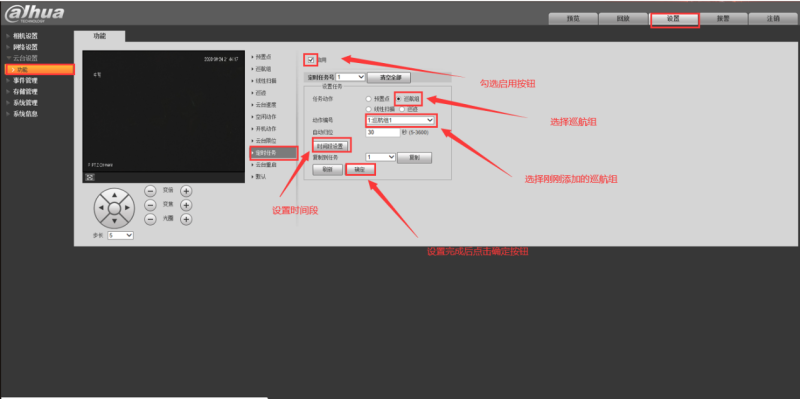Screen dimensions: 800x399
Task: Click the focus (变焦) plus button
Action: (x=187, y=205)
